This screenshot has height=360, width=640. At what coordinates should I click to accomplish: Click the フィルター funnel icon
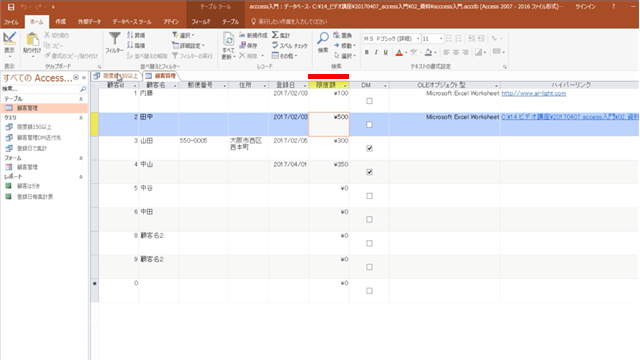click(x=114, y=43)
